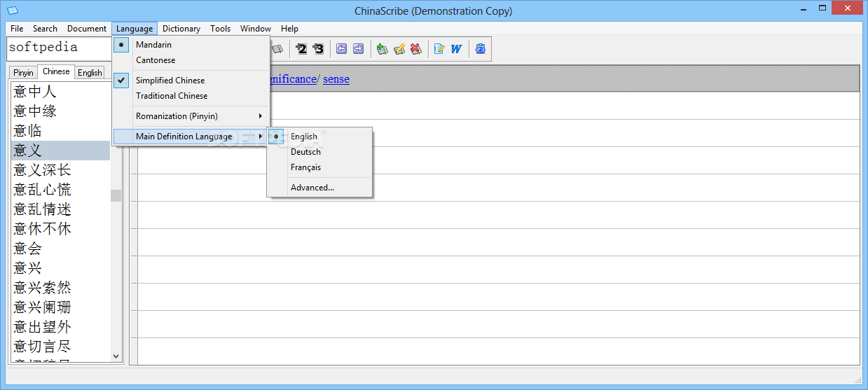Delete dictionary entry with red X icon
The image size is (868, 390).
(x=416, y=49)
